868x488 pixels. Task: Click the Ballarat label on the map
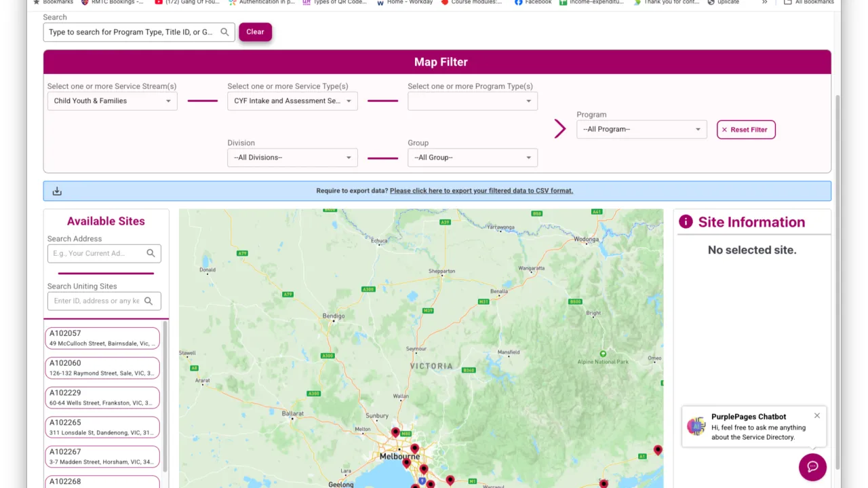tap(293, 413)
